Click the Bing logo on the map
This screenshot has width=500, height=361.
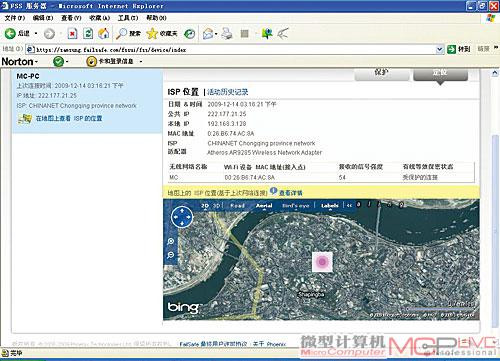[183, 307]
